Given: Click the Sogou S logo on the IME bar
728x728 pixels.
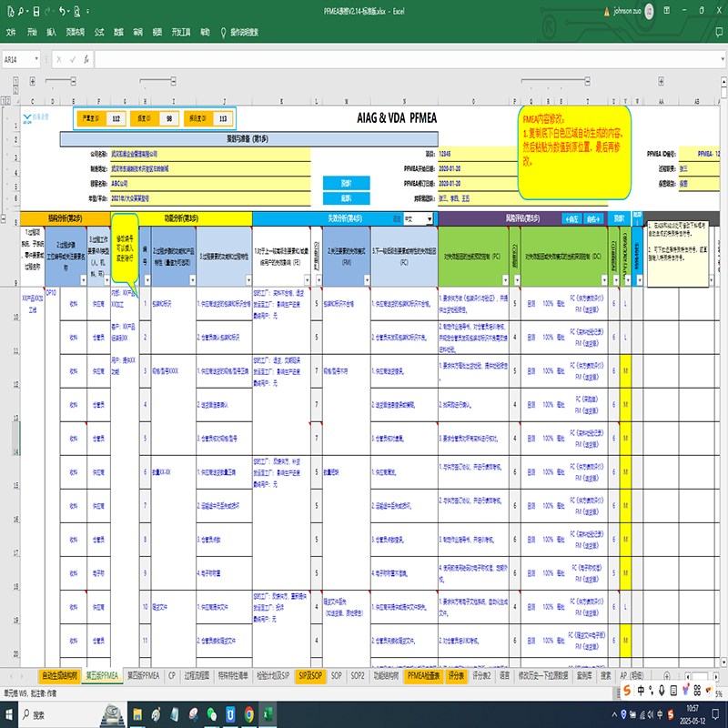Looking at the screenshot, I should (x=627, y=691).
